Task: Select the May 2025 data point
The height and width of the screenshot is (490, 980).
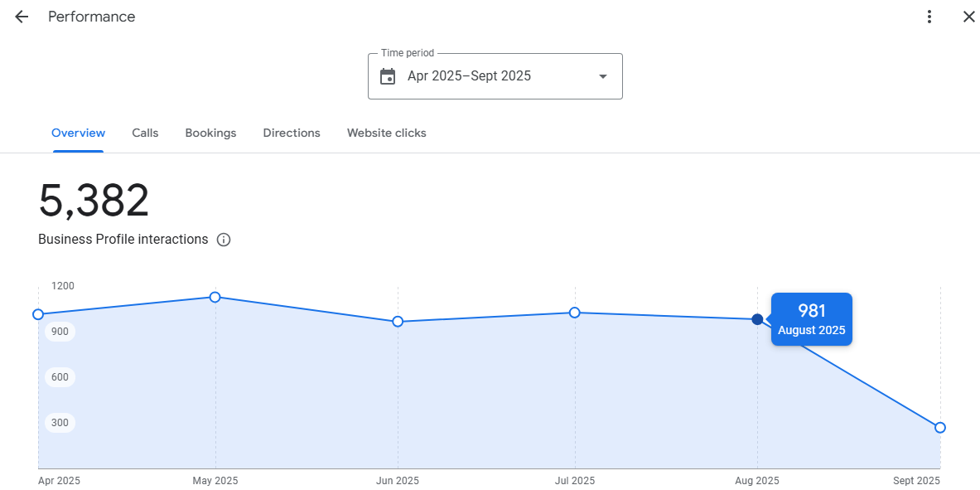Action: coord(215,297)
